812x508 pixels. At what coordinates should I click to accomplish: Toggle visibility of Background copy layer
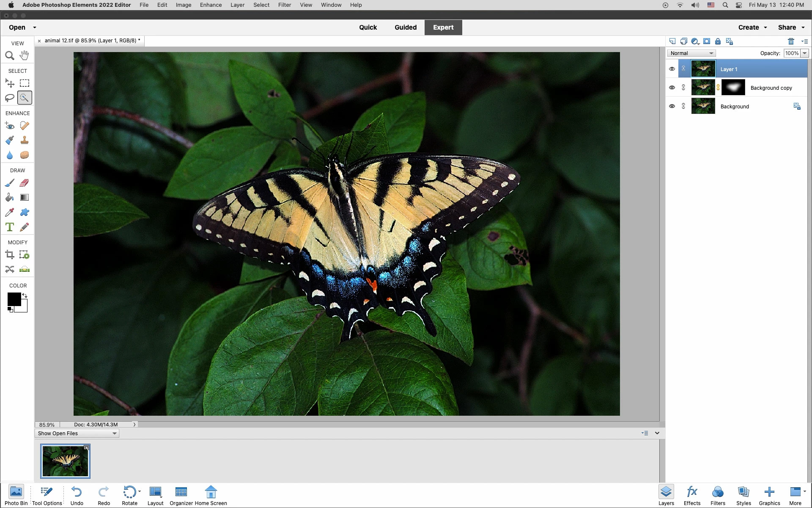tap(672, 88)
